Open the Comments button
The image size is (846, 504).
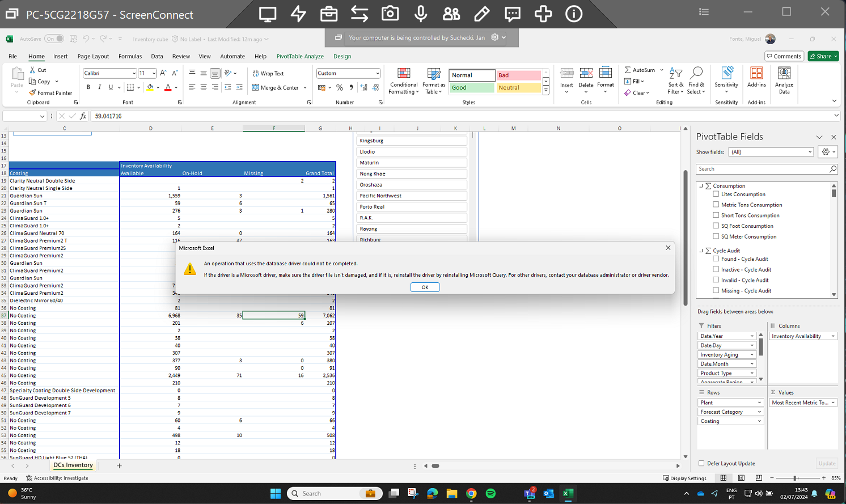tap(784, 56)
